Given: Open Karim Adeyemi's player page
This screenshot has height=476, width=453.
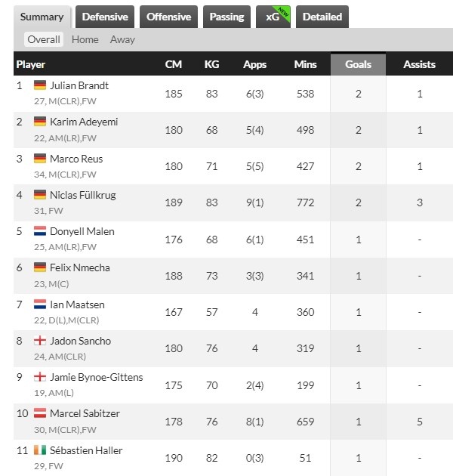Looking at the screenshot, I should 84,122.
